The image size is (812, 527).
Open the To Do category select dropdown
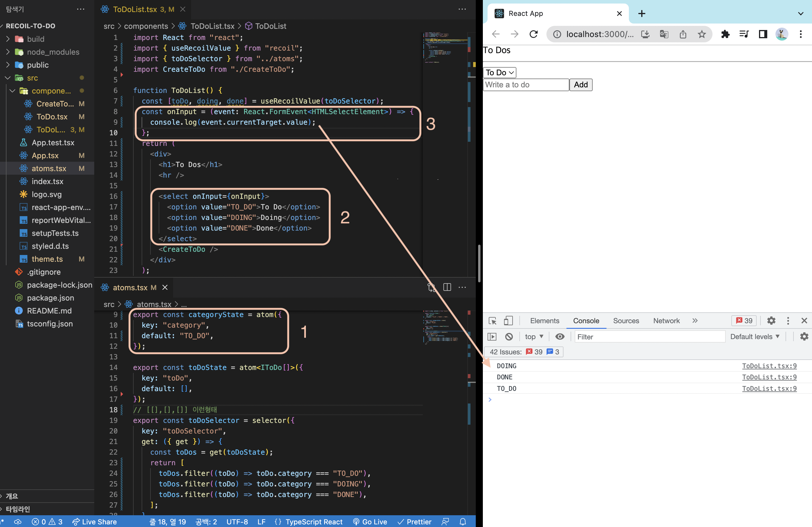pos(500,73)
